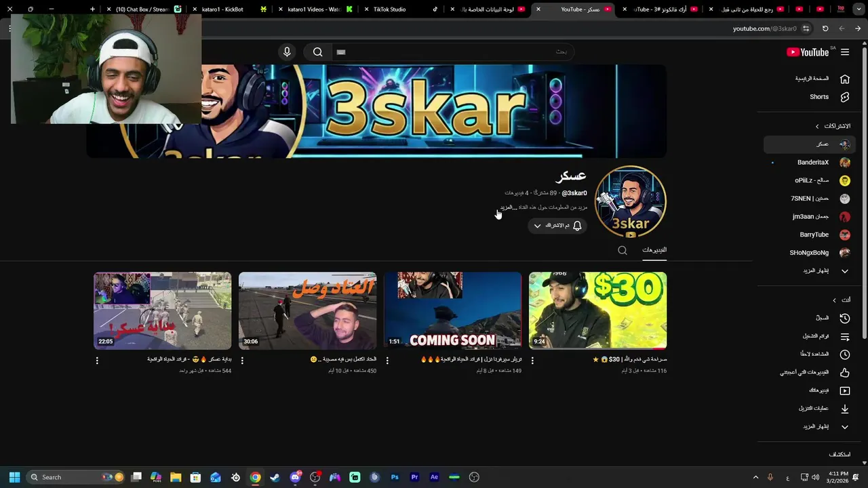Image resolution: width=868 pixels, height=488 pixels.
Task: Click the YouTube search input field
Action: [x=452, y=52]
